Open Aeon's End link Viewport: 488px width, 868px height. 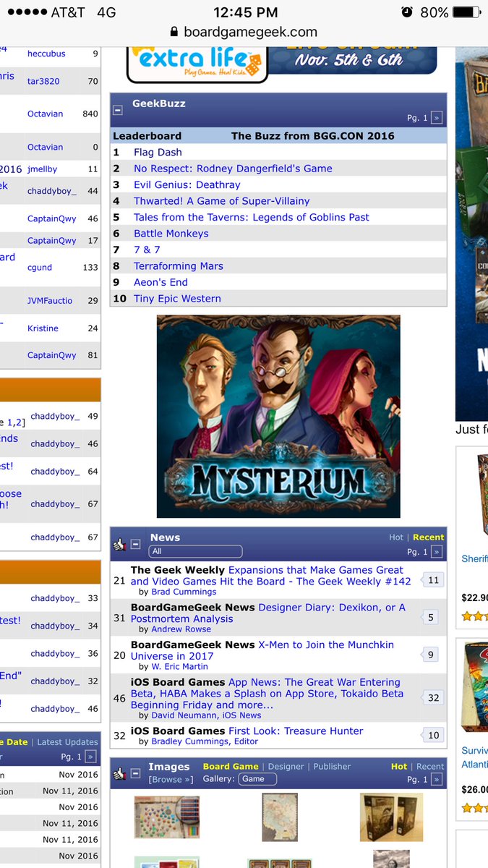[x=160, y=282]
